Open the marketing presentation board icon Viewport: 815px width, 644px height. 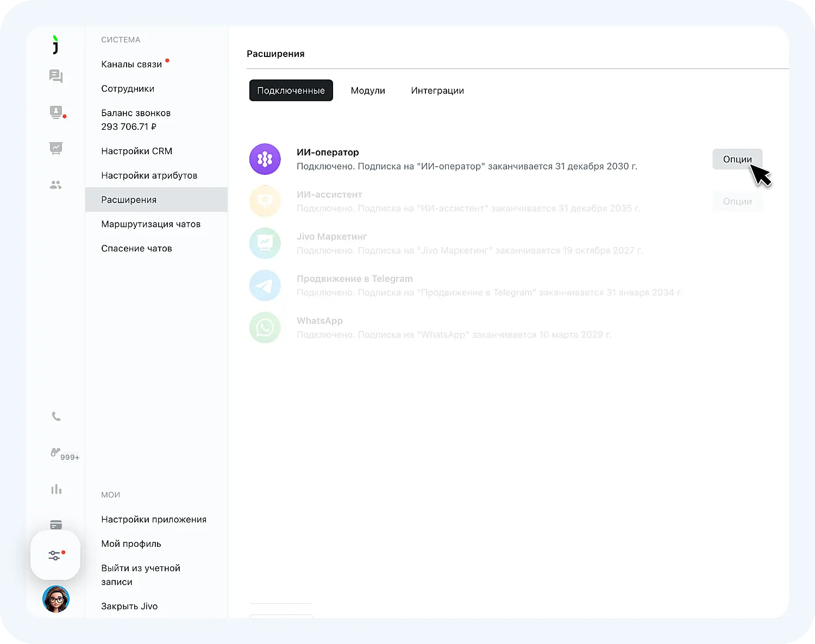(x=56, y=148)
